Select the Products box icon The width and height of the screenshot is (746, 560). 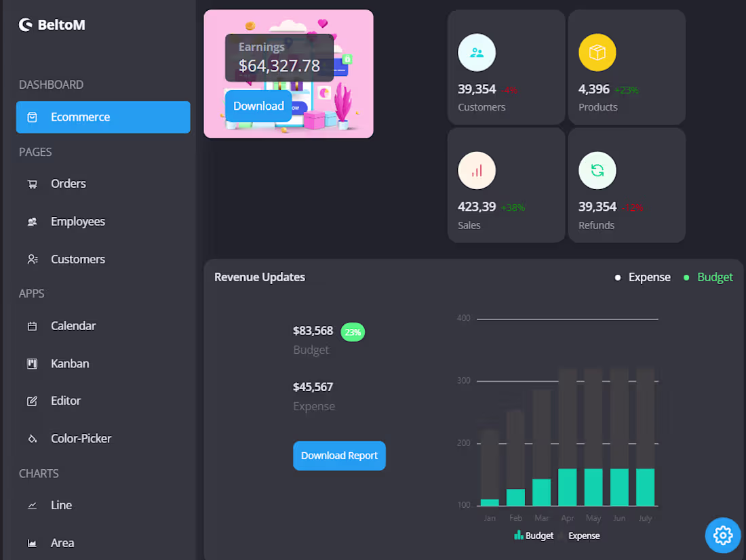(x=597, y=52)
